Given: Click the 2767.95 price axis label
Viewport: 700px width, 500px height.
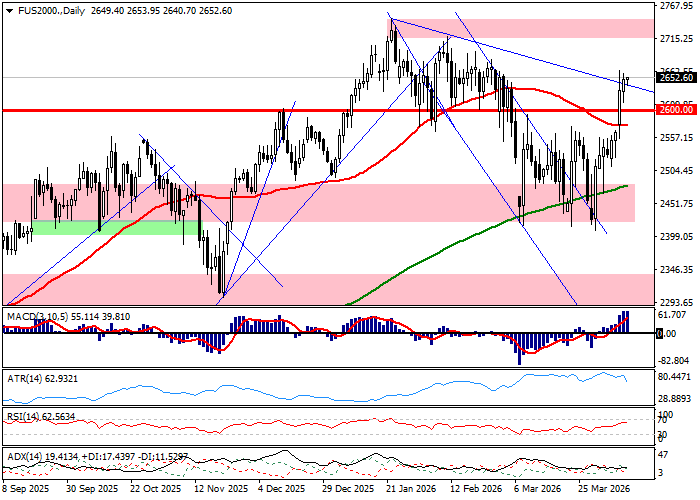Looking at the screenshot, I should point(677,6).
